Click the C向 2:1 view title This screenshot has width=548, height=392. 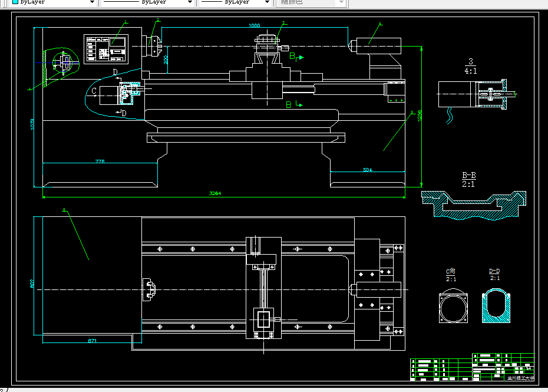click(x=451, y=275)
